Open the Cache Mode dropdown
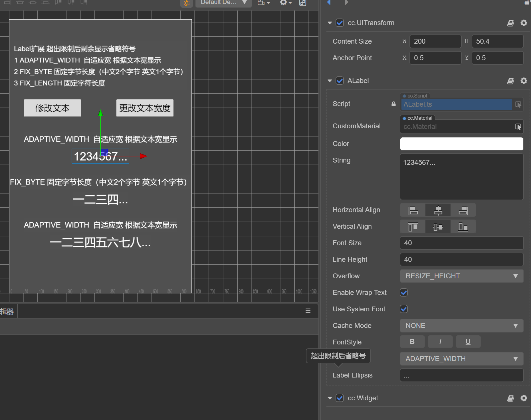The height and width of the screenshot is (420, 531). pyautogui.click(x=461, y=326)
